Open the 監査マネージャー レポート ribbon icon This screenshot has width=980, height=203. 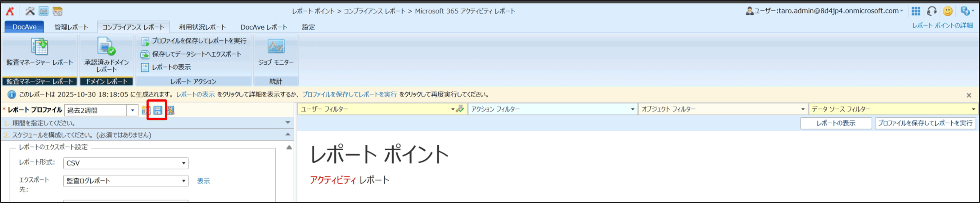point(39,47)
